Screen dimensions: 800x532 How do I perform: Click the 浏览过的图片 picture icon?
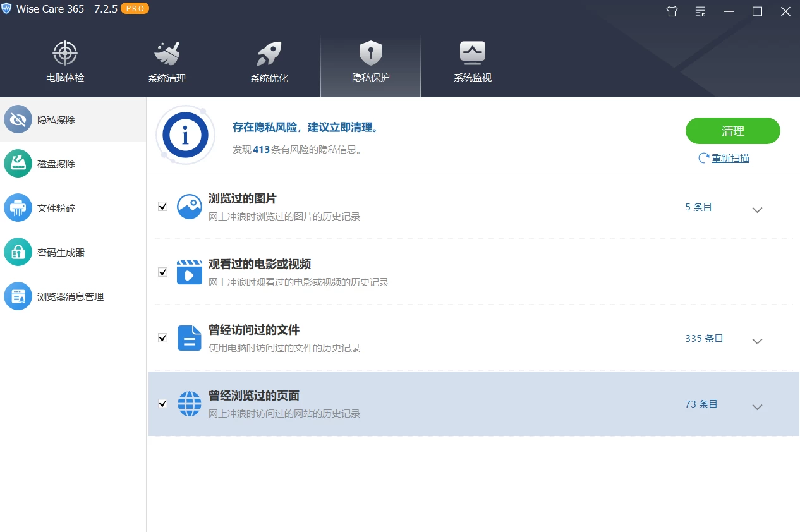[190, 207]
